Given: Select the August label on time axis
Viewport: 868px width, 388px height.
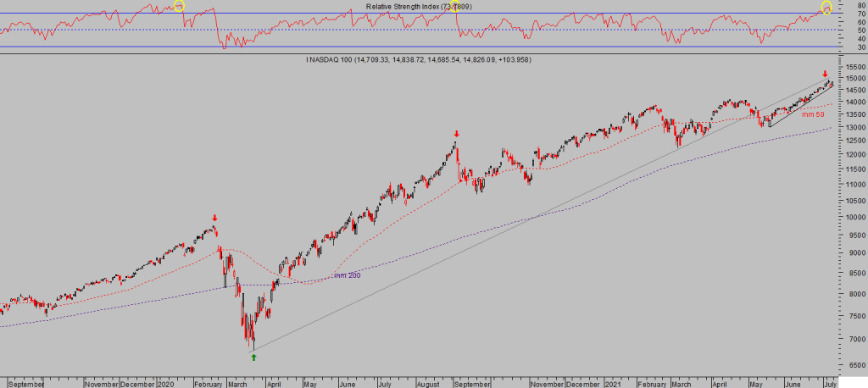Looking at the screenshot, I should pyautogui.click(x=428, y=384).
